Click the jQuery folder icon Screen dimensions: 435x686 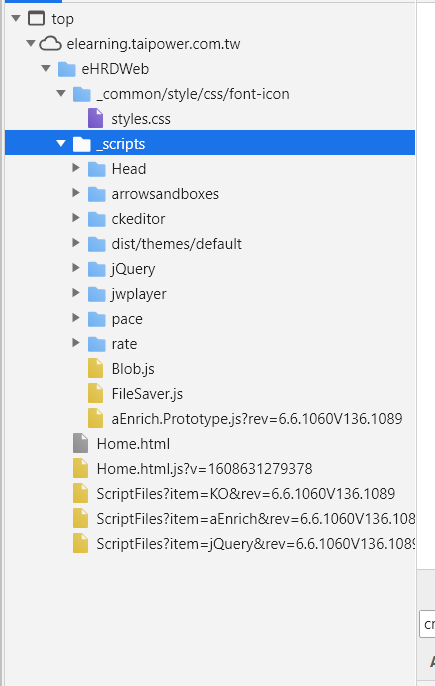coord(96,268)
